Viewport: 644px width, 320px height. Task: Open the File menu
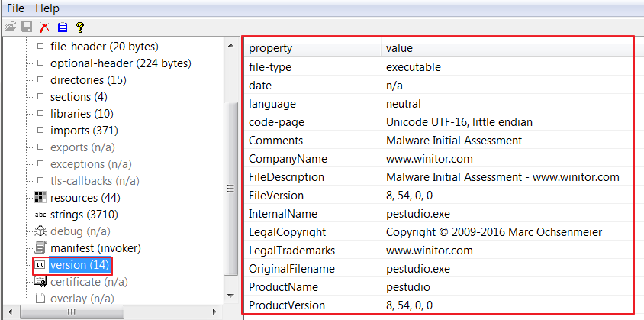click(x=15, y=8)
